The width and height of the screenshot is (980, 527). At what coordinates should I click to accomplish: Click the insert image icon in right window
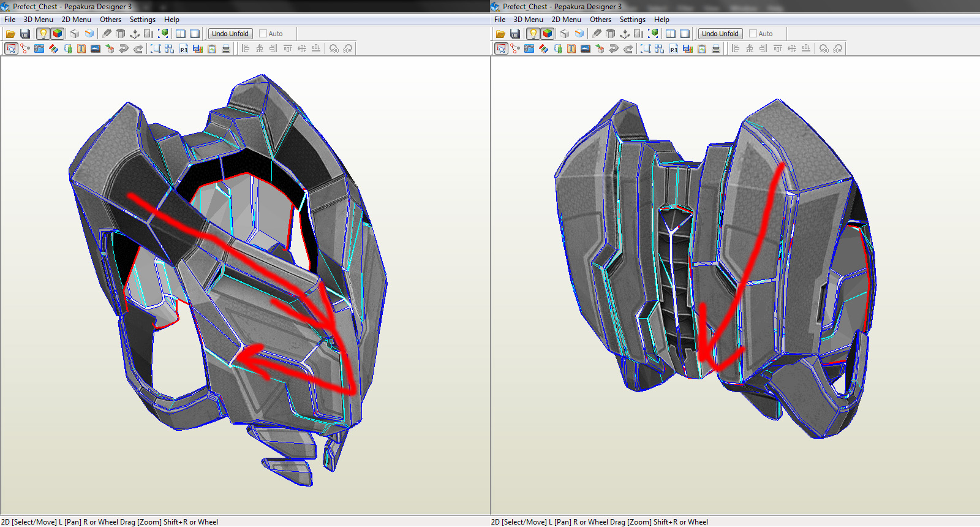coord(586,49)
